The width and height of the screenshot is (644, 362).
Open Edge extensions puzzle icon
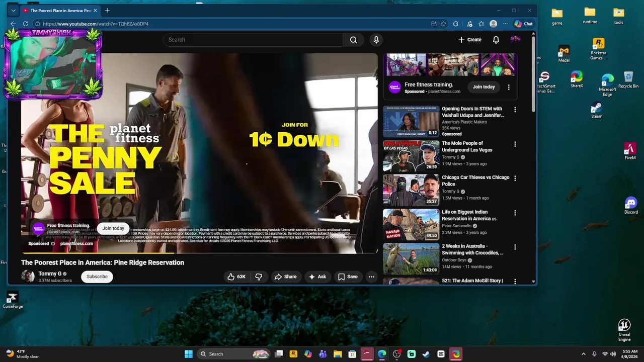coord(456,24)
